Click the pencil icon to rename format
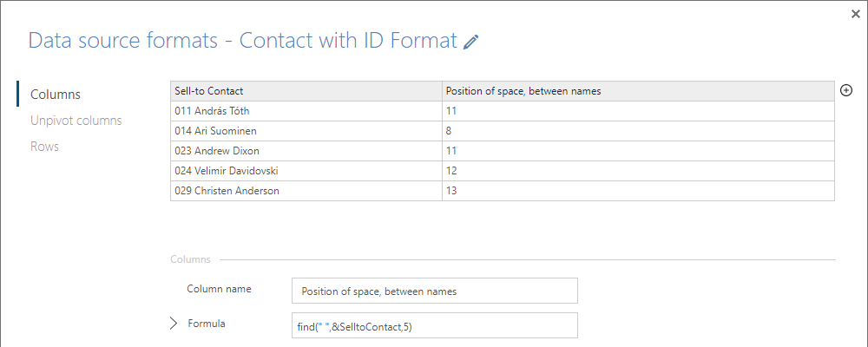 coord(471,42)
